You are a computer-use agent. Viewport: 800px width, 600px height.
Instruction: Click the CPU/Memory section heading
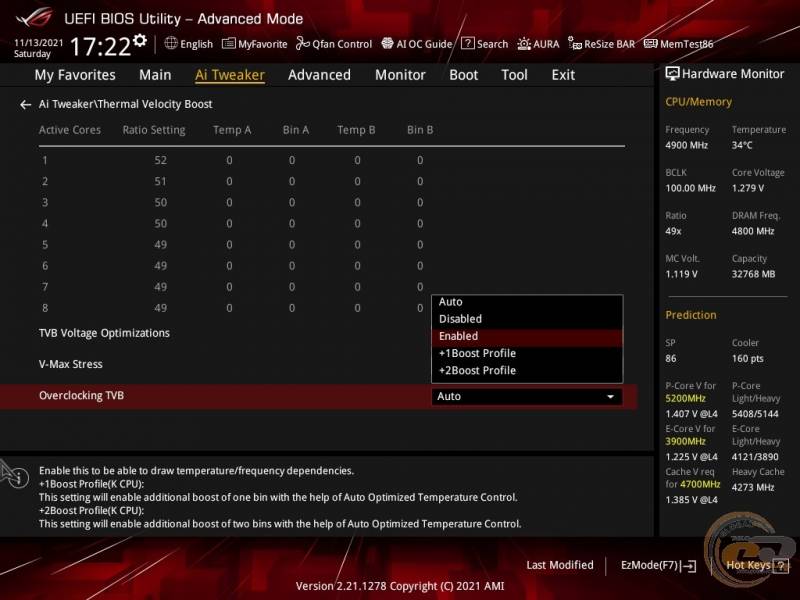click(698, 102)
